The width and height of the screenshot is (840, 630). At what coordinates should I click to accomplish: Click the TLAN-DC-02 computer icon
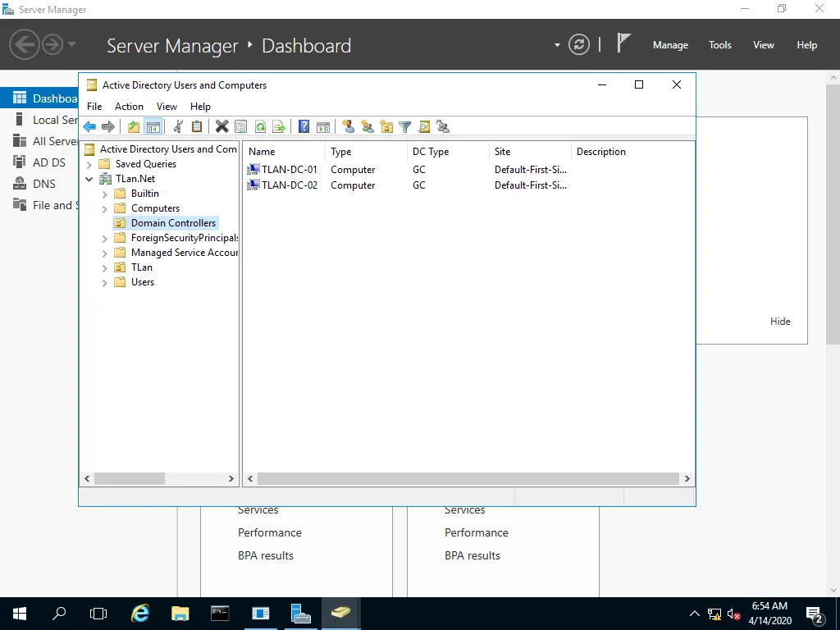[253, 185]
